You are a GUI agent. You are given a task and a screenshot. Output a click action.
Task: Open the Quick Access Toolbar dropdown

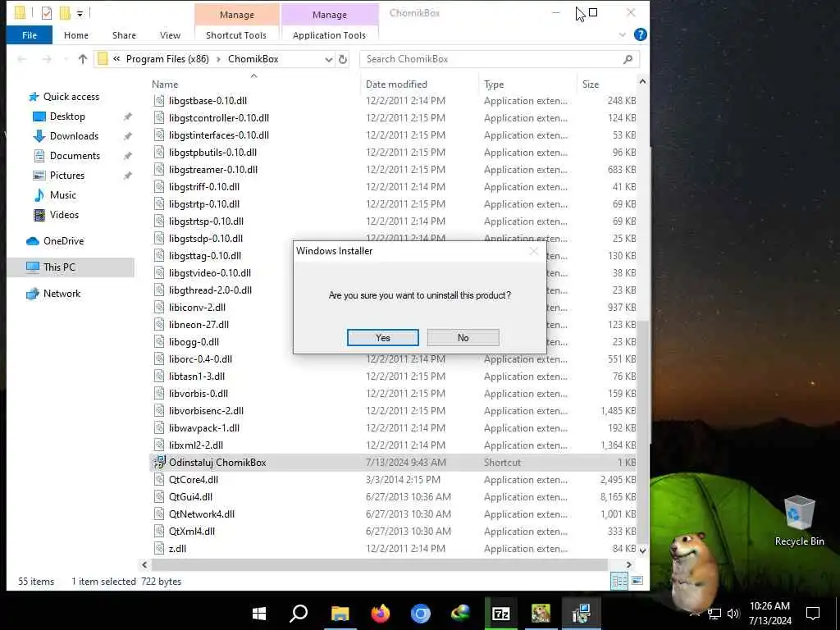(80, 13)
